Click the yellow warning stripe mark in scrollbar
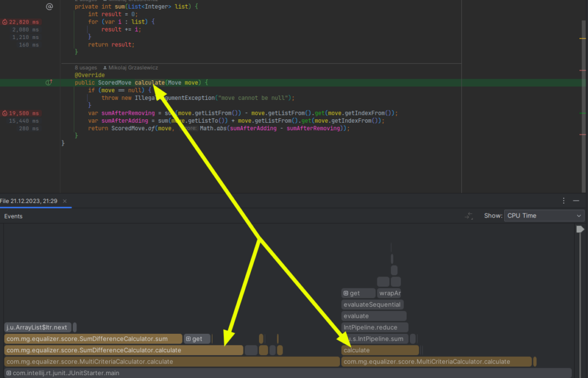This screenshot has height=378, width=588. click(x=583, y=38)
